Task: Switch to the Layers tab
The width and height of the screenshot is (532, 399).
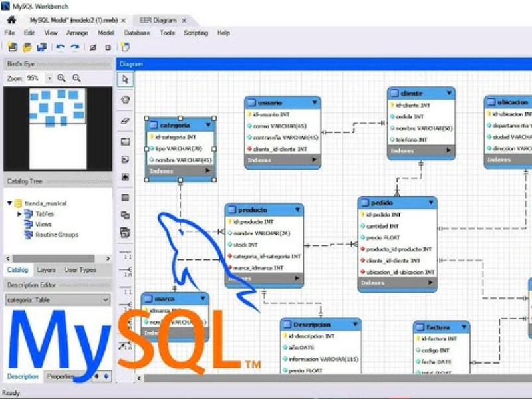Action: (46, 270)
